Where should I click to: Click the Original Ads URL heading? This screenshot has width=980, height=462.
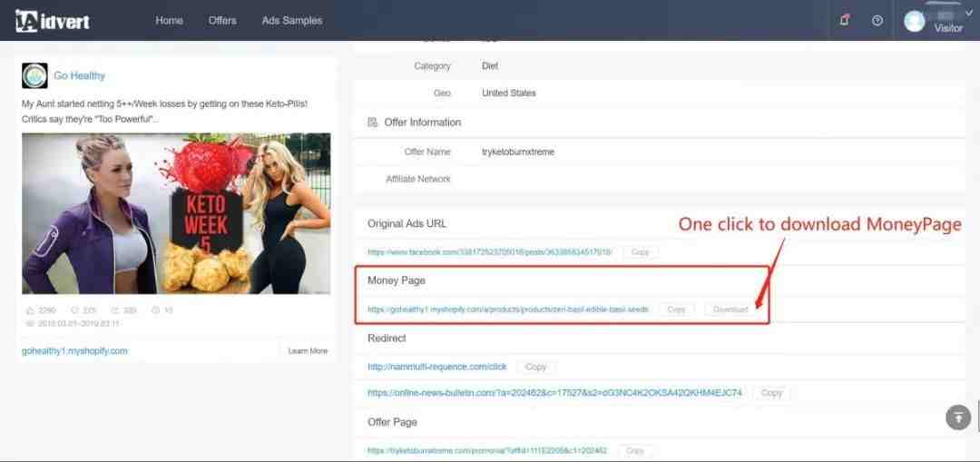pos(407,223)
